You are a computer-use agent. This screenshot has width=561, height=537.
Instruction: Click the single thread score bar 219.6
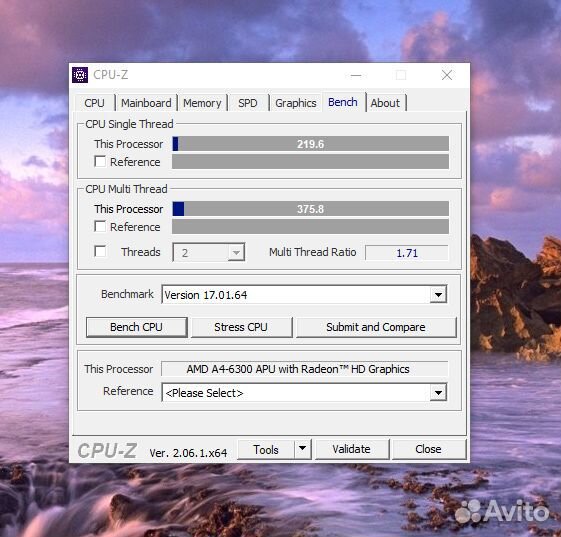pos(311,144)
